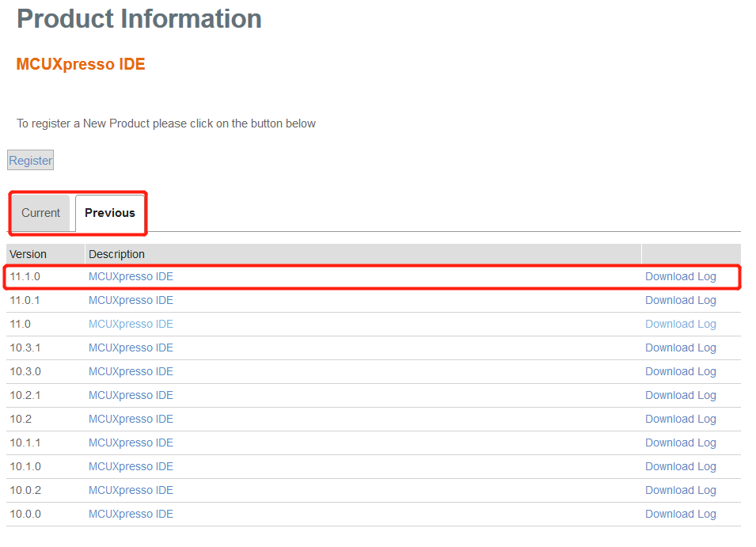This screenshot has width=756, height=547.
Task: Select version number 11.0.1 cell
Action: pyautogui.click(x=25, y=300)
